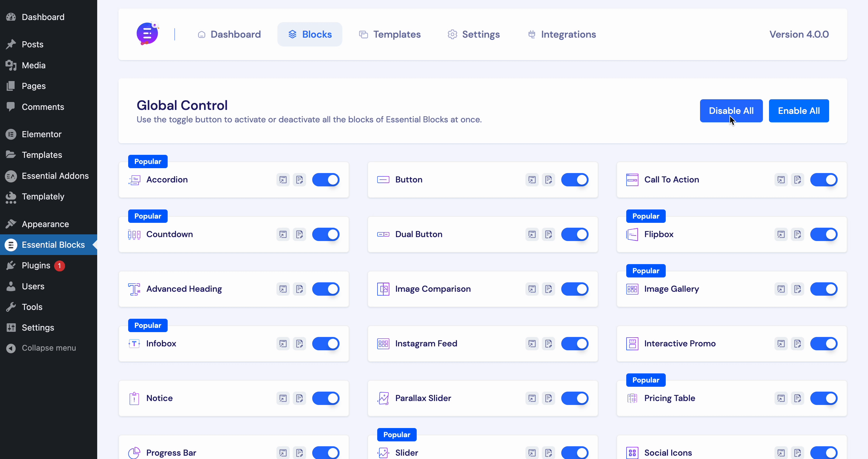
Task: Disable the Instagram Feed block
Action: pyautogui.click(x=575, y=344)
